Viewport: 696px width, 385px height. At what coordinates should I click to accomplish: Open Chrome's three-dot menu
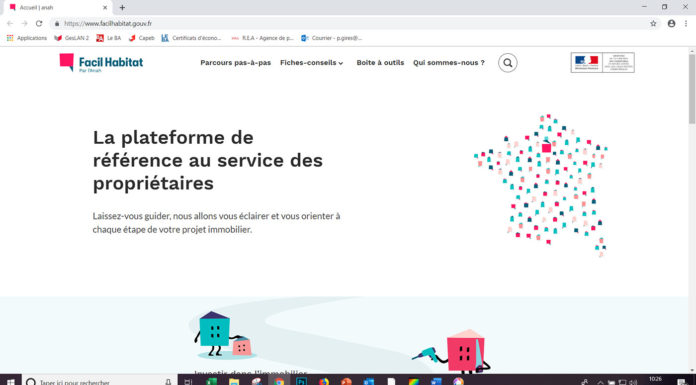tap(686, 24)
